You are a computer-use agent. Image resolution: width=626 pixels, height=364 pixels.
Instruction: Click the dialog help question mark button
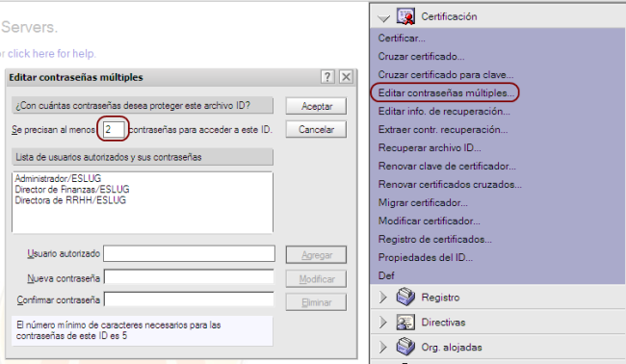tap(327, 77)
